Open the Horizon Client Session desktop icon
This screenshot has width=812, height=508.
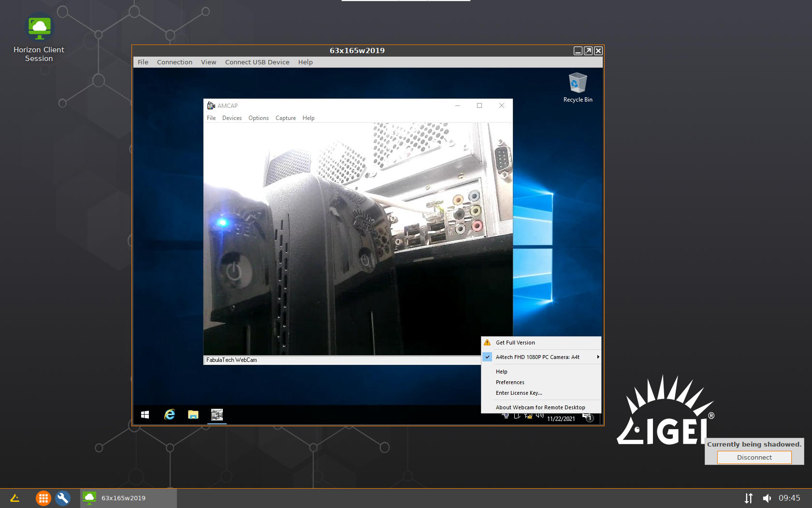point(39,38)
